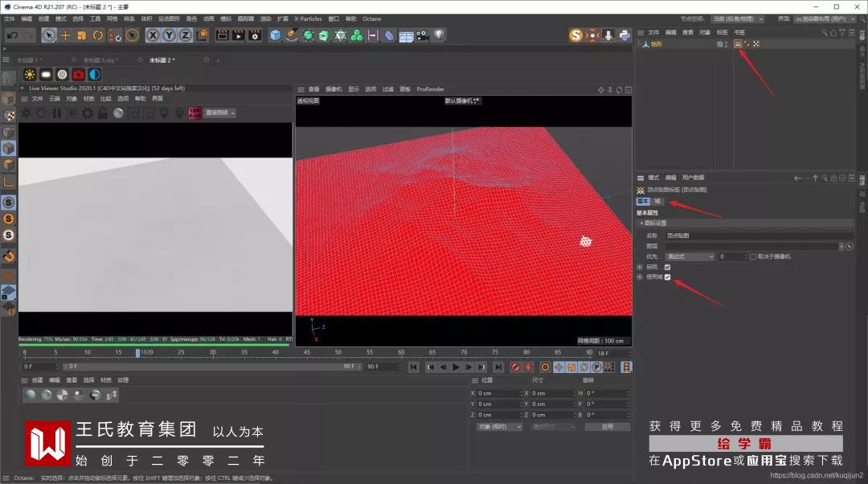Click the red Record Active Objects button
Viewport: 868px width, 484px height.
pos(515,367)
